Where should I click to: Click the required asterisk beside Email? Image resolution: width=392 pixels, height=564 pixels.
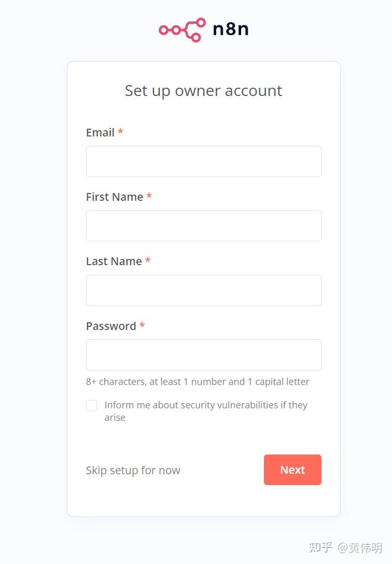coord(120,132)
